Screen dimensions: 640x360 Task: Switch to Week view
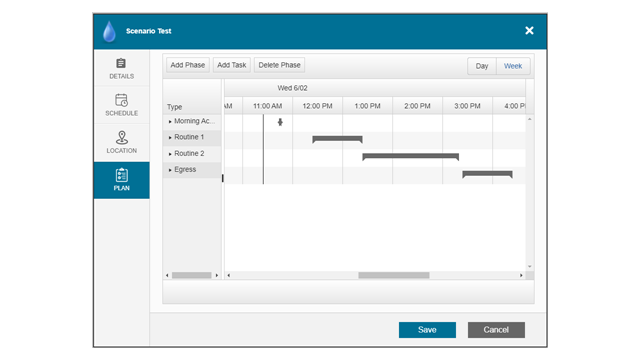click(x=513, y=66)
